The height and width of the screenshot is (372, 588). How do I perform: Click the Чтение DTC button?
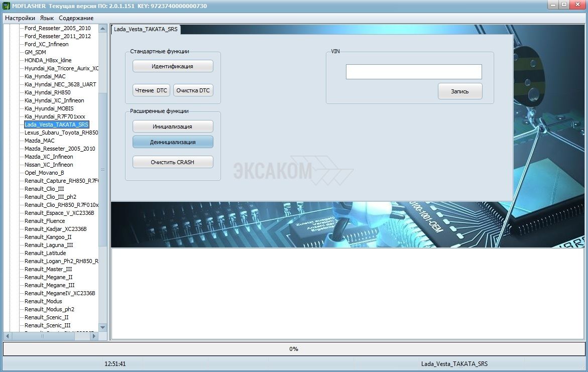click(x=151, y=90)
